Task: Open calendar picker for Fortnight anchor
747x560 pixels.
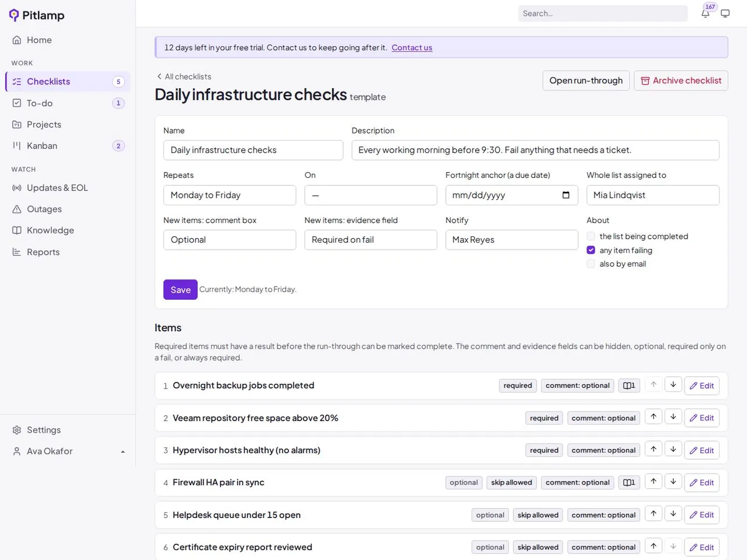Action: [x=566, y=195]
